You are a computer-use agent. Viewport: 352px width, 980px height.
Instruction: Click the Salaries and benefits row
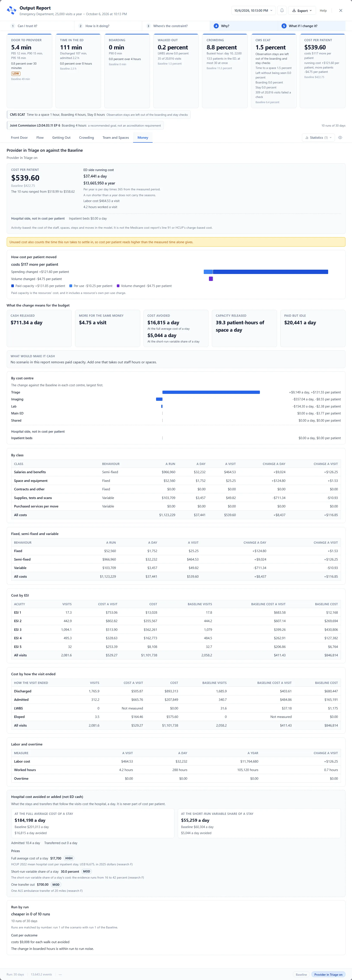(x=176, y=472)
